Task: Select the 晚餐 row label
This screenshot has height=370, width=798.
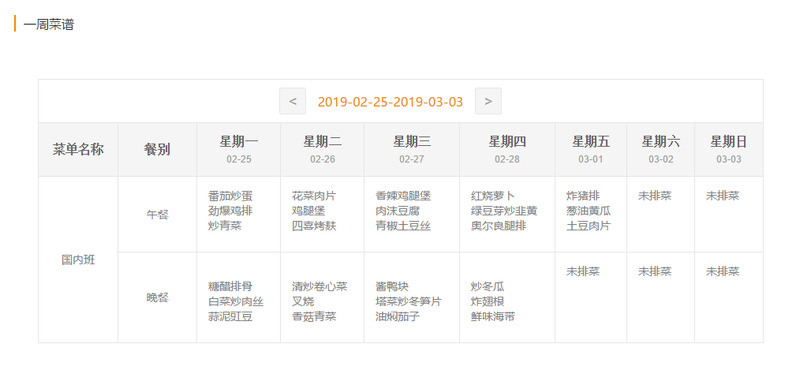Action: (157, 298)
